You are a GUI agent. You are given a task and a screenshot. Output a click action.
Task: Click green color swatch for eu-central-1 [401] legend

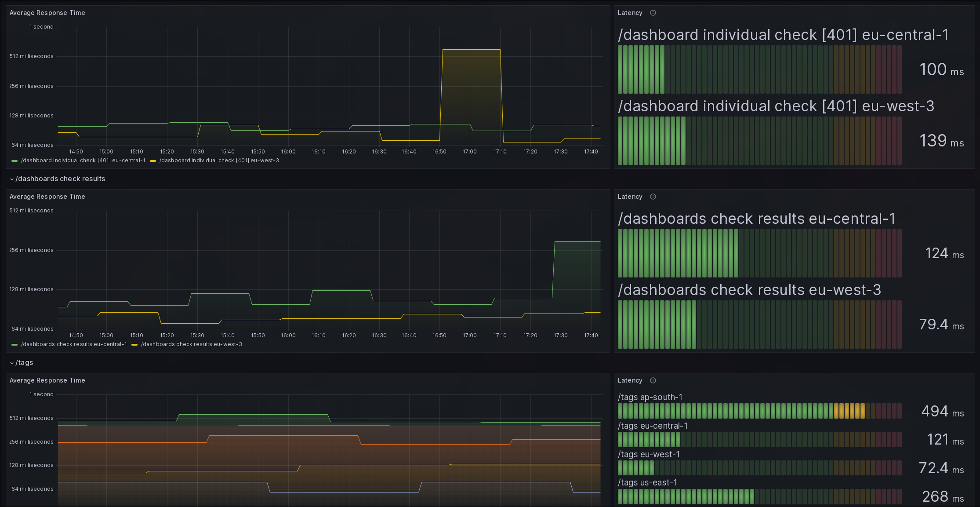point(15,161)
